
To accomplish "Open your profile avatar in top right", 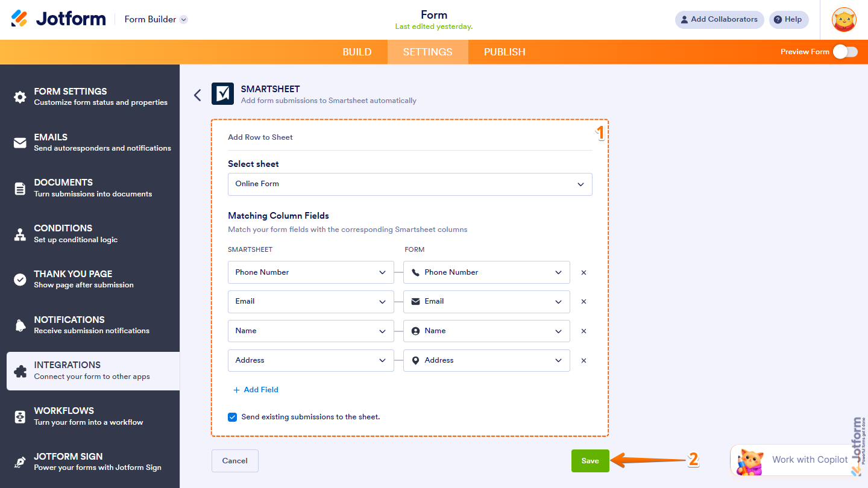I will click(844, 19).
